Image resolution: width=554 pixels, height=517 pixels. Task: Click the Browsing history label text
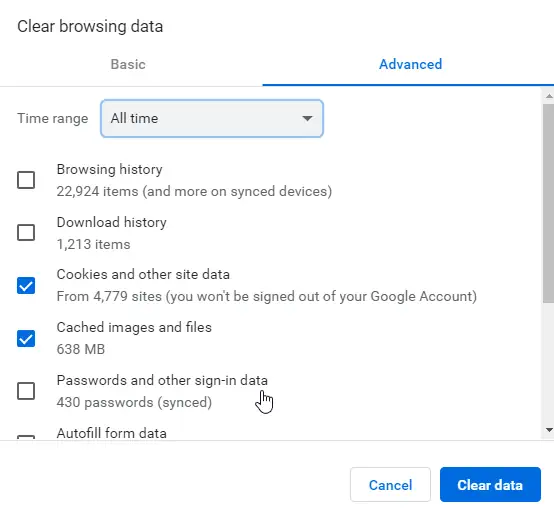click(110, 169)
